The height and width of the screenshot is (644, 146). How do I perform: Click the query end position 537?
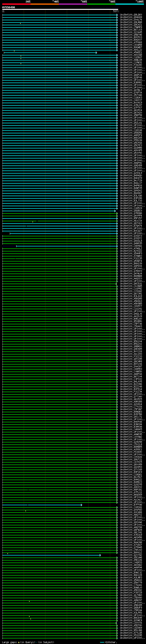[115, 11]
